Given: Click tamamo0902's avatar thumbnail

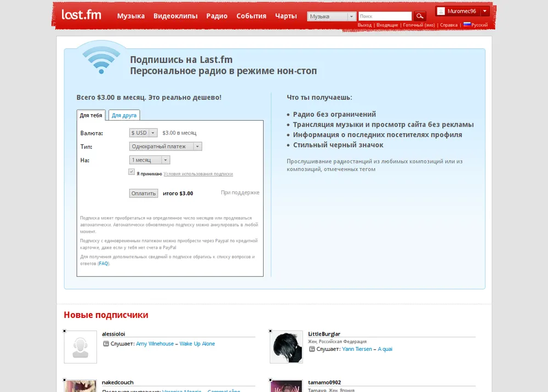Looking at the screenshot, I should coord(286,386).
